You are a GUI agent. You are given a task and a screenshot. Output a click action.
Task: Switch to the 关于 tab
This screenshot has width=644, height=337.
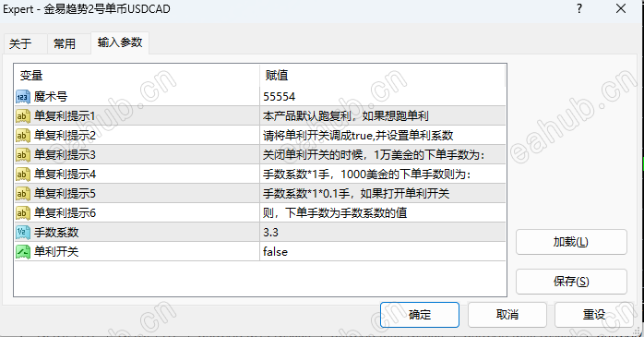point(20,43)
